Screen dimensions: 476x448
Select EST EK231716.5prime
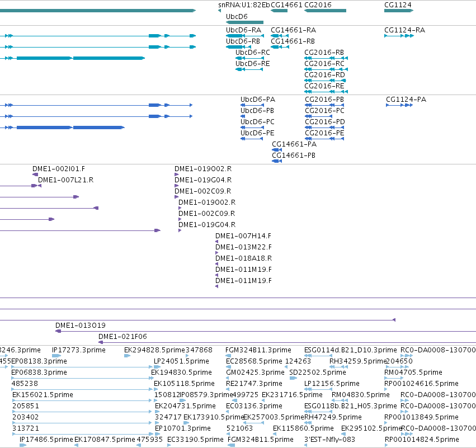[292, 395]
